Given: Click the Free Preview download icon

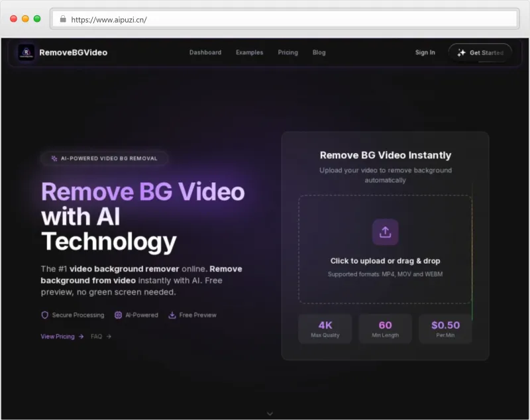Looking at the screenshot, I should pyautogui.click(x=172, y=315).
